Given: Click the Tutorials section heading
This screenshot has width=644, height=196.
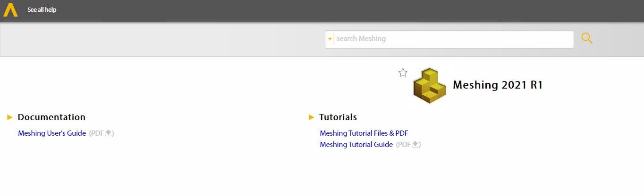Looking at the screenshot, I should pyautogui.click(x=338, y=117).
